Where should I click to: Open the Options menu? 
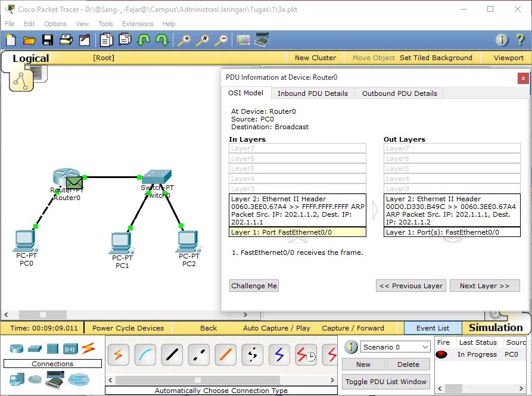tap(55, 24)
